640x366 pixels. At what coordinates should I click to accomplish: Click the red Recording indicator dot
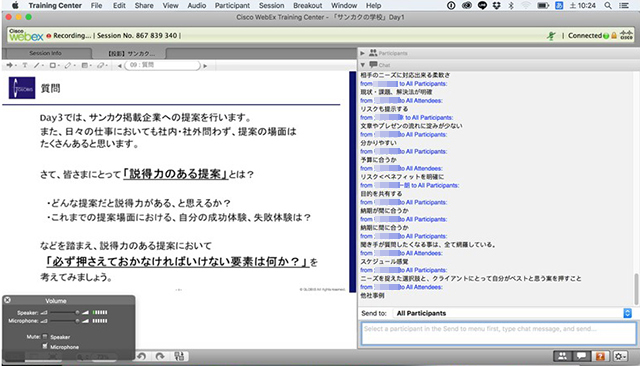(x=49, y=36)
